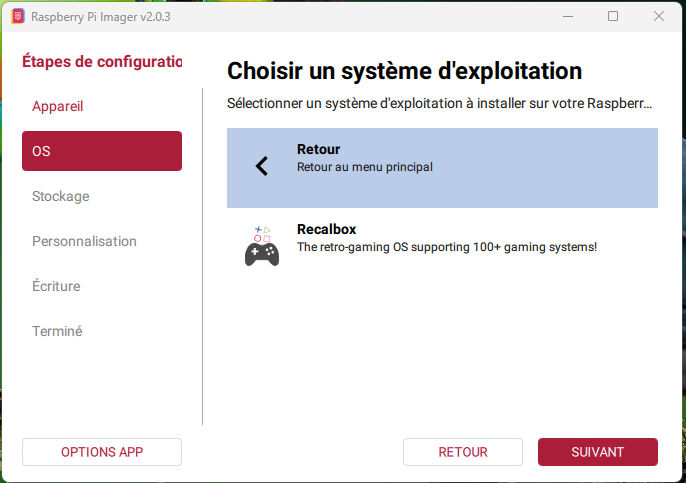The image size is (686, 483).
Task: Click the Étapes de configuration heading
Action: (102, 61)
